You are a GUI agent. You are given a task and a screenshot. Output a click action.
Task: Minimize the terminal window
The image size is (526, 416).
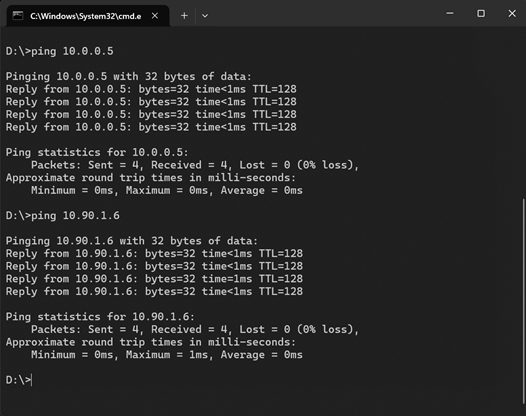click(450, 13)
